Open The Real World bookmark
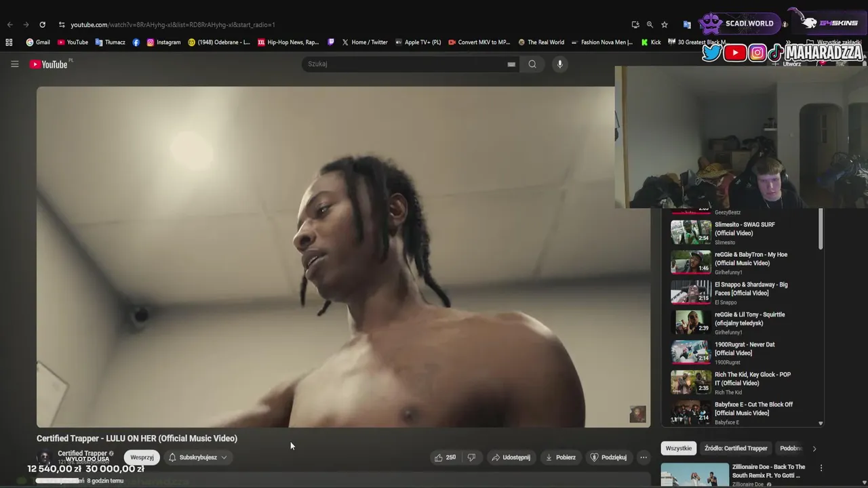Viewport: 868px width, 488px height. [541, 42]
